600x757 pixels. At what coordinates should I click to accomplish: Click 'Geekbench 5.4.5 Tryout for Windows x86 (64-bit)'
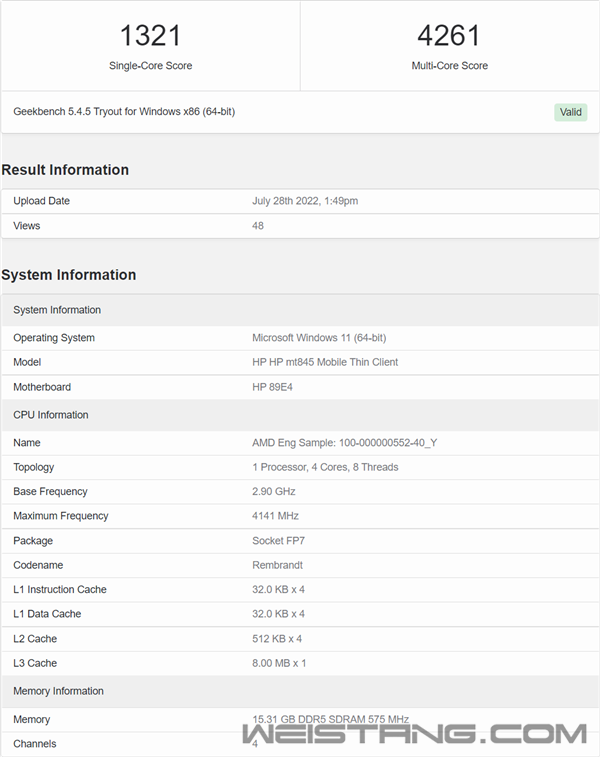point(124,112)
